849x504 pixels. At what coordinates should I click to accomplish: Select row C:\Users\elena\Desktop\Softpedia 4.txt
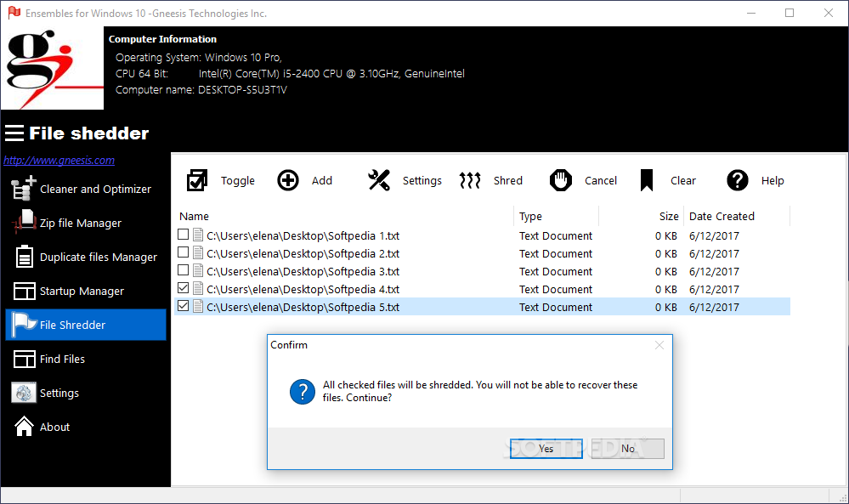482,289
